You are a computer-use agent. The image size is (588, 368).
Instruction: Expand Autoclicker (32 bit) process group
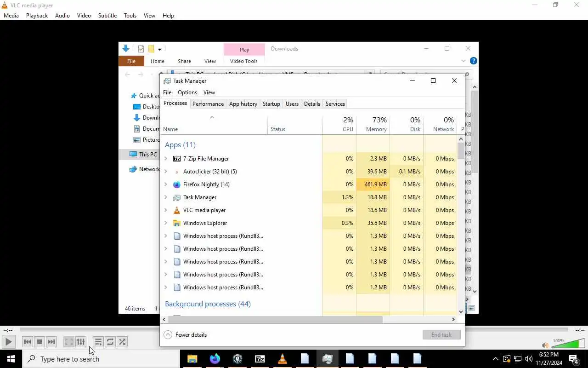[x=166, y=172]
